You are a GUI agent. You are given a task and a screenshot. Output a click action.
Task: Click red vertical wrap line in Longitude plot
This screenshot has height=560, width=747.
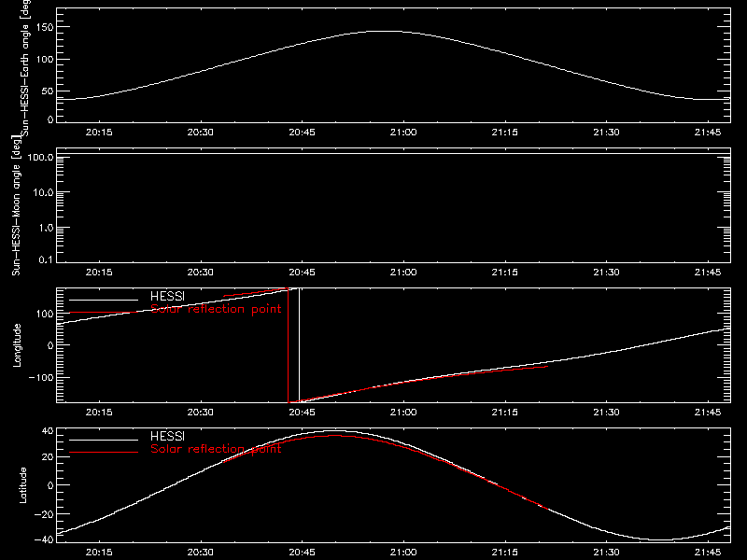coord(289,345)
